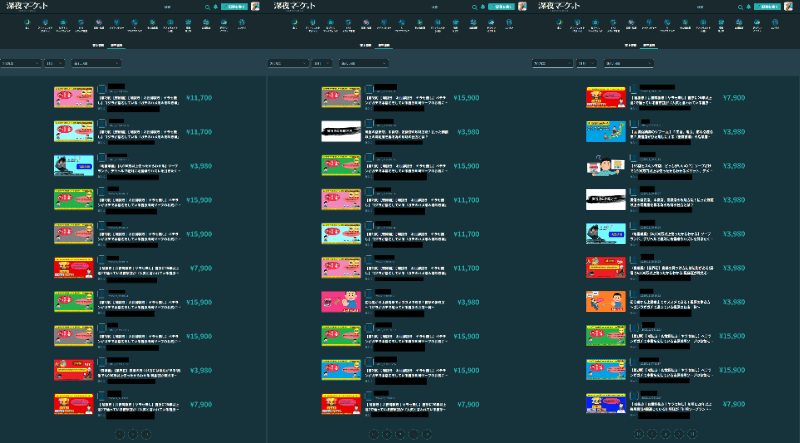This screenshot has width=800, height=443.
Task: Tick the square box beside the left panel's first listing
Action: click(x=102, y=90)
